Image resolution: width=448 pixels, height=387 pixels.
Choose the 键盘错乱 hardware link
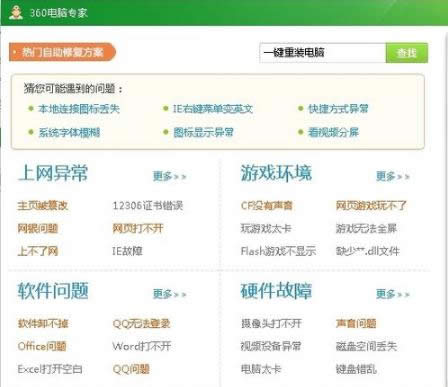pos(356,369)
